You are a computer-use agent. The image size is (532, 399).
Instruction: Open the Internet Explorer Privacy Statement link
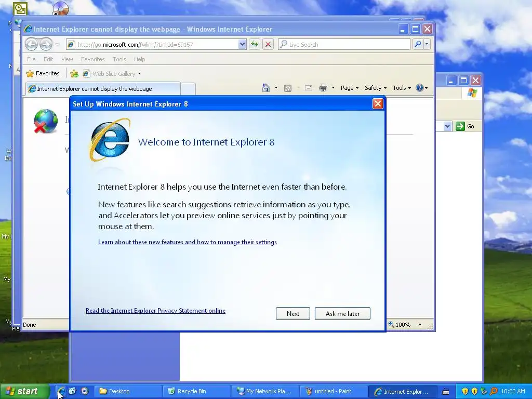155,311
